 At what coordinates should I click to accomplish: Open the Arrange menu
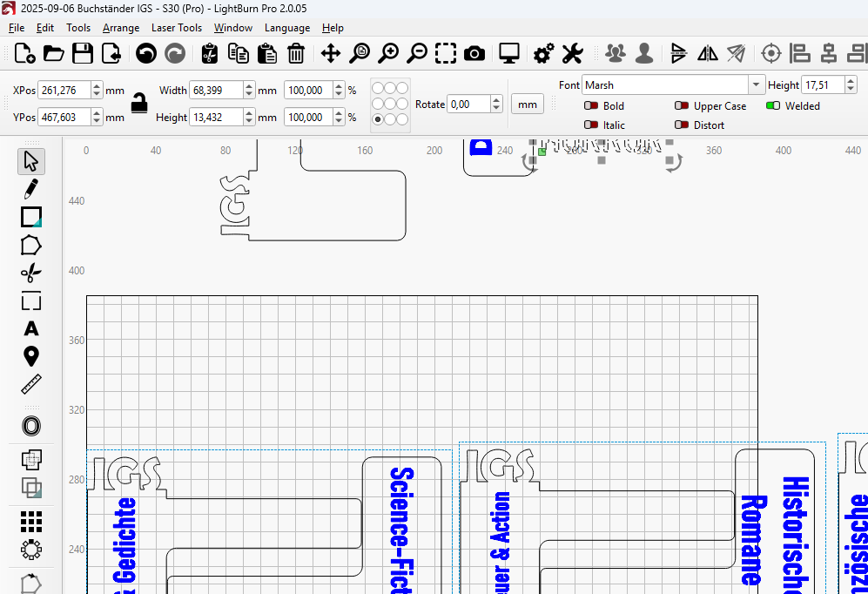click(x=120, y=28)
